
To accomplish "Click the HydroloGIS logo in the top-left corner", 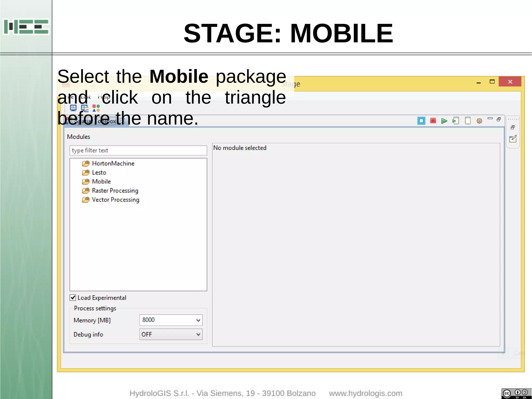I will [x=26, y=27].
